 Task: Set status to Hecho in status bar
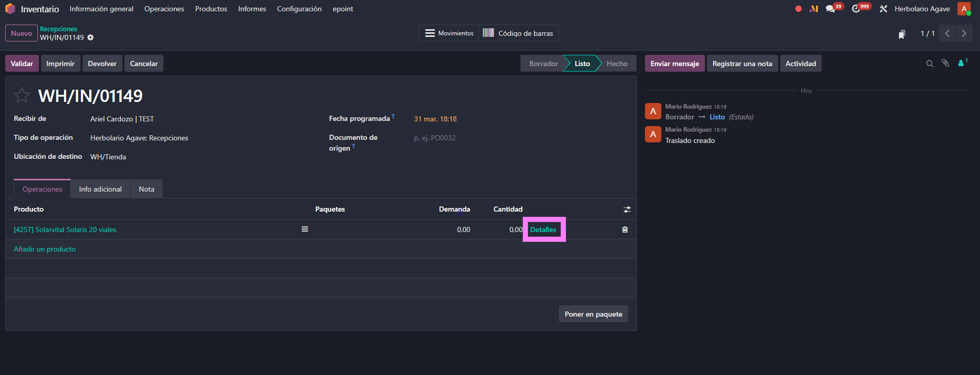617,64
